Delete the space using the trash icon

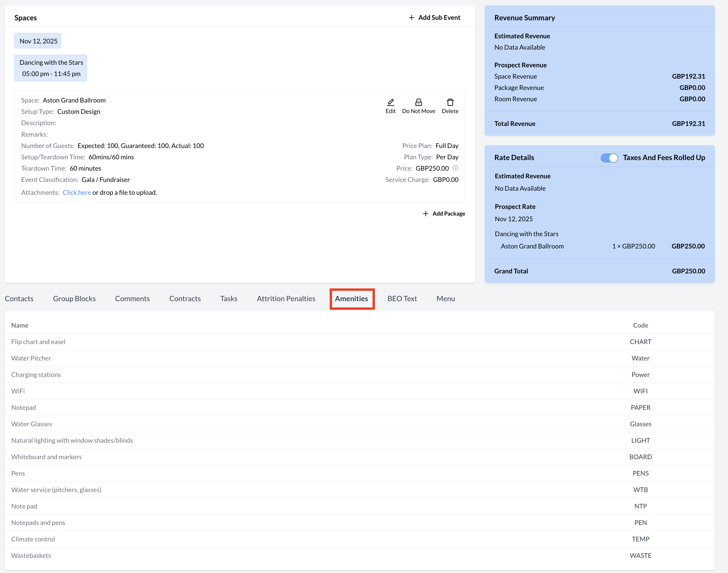coord(450,102)
